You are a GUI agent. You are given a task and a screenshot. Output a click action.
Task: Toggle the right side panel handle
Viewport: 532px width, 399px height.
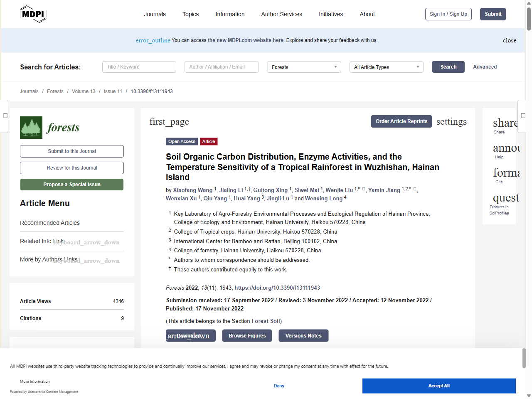click(523, 116)
